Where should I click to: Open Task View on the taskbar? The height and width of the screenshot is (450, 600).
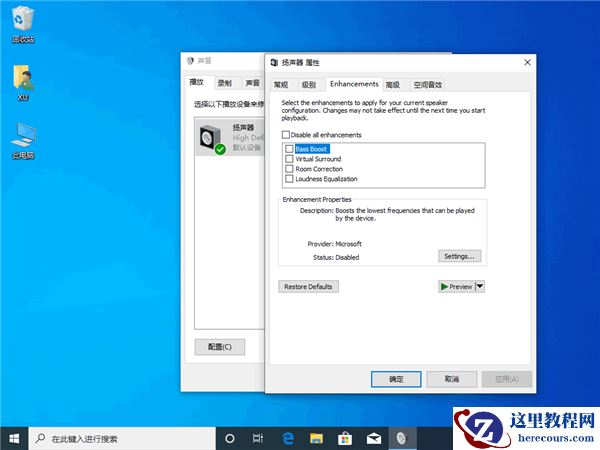click(258, 439)
